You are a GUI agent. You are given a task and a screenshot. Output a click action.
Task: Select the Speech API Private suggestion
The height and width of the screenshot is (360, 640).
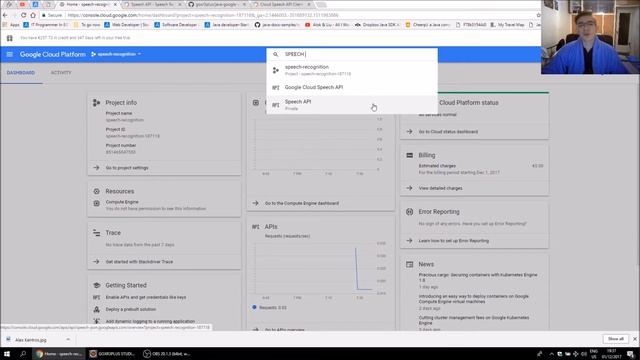tap(352, 105)
